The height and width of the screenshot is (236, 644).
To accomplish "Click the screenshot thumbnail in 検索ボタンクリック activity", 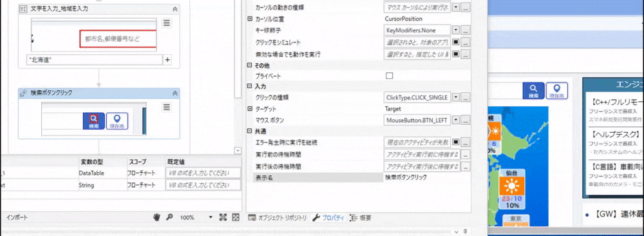I will tap(93, 119).
